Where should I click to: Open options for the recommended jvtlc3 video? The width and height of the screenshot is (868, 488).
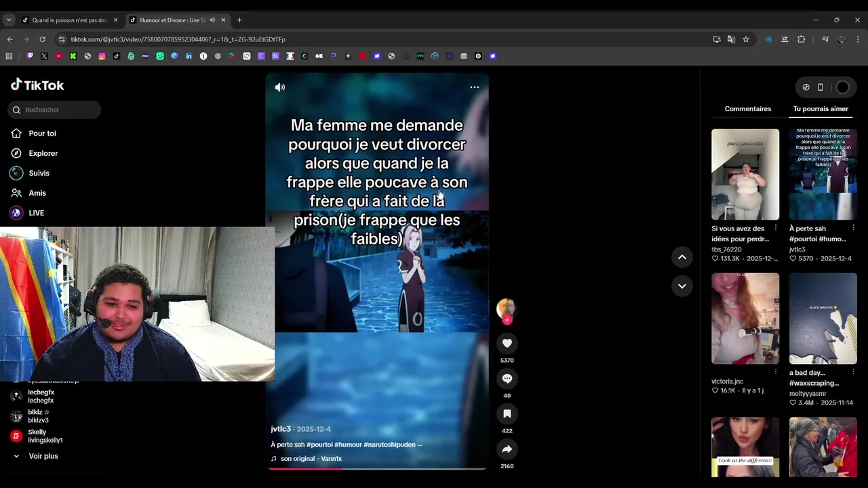pyautogui.click(x=853, y=228)
